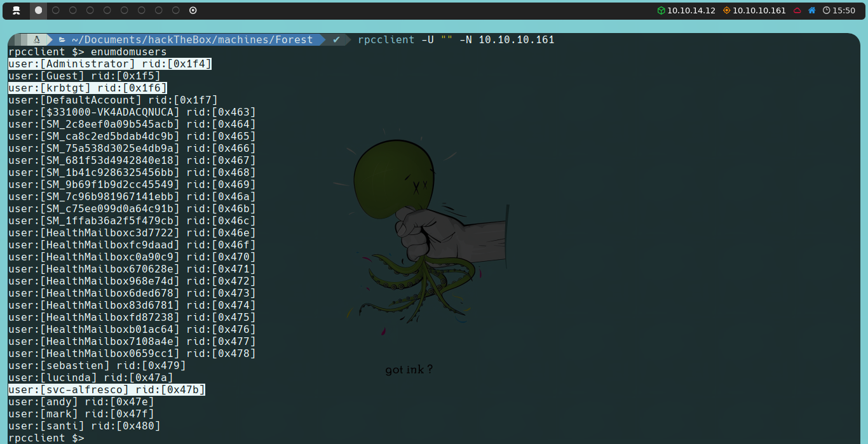Open the launcher hat icon in top bar
868x444 pixels.
(x=17, y=10)
